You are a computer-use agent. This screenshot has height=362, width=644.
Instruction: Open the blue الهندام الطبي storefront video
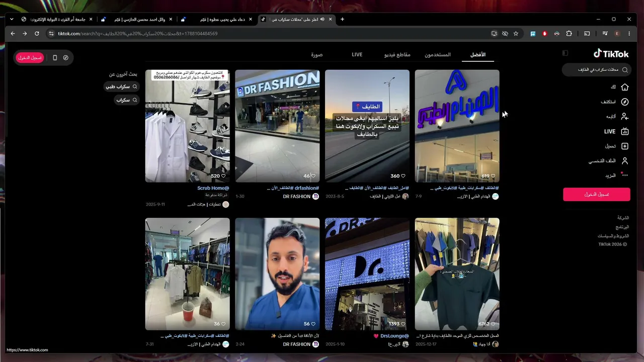click(457, 126)
